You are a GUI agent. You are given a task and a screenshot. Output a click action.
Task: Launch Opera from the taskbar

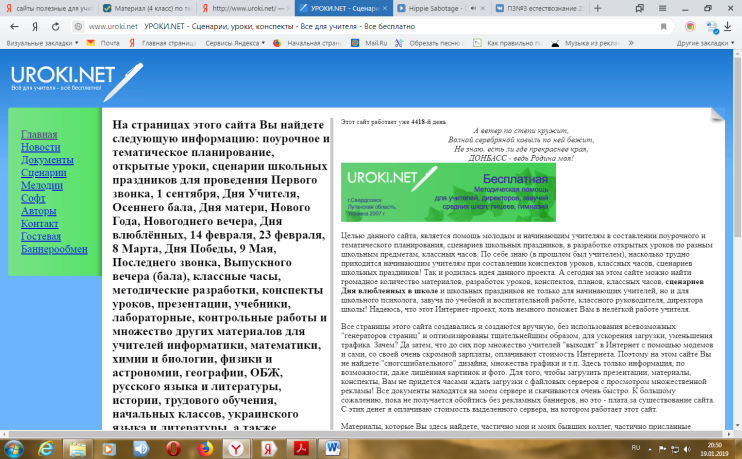(173, 448)
